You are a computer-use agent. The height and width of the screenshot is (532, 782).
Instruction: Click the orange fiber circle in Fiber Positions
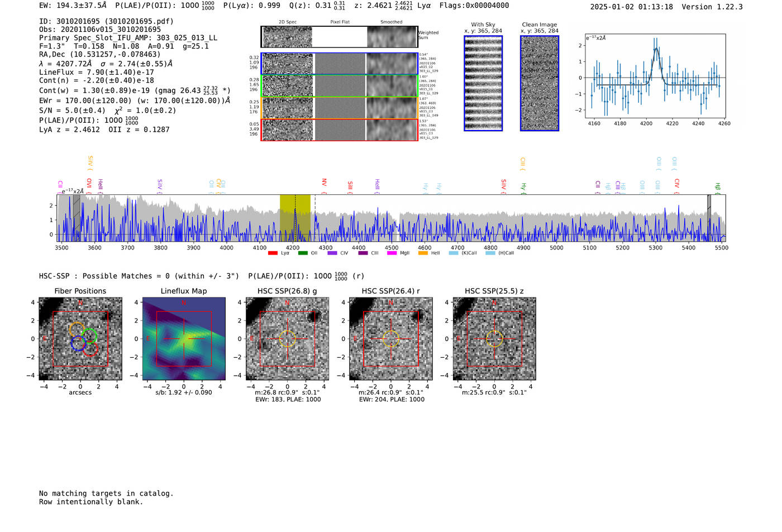77,329
